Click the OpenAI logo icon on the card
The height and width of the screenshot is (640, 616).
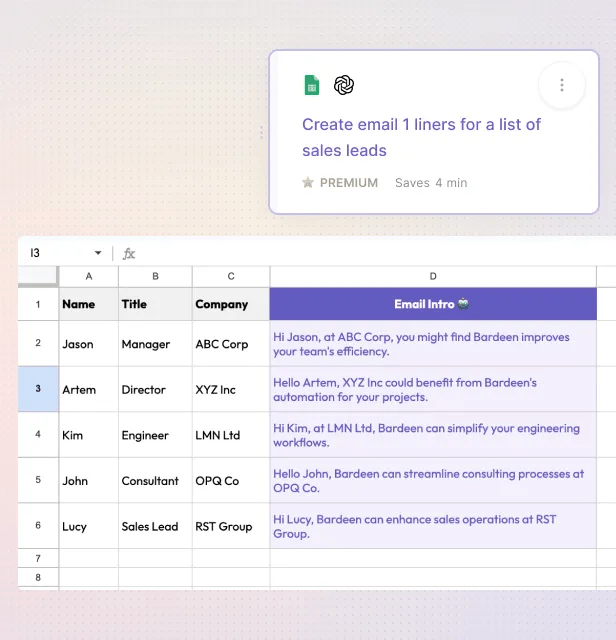point(344,85)
